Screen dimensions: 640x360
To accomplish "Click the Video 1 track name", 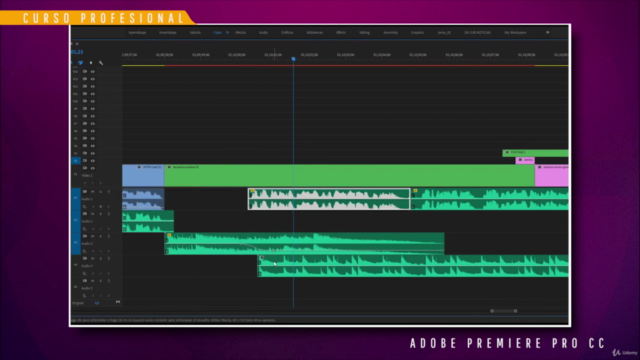I will click(x=87, y=176).
